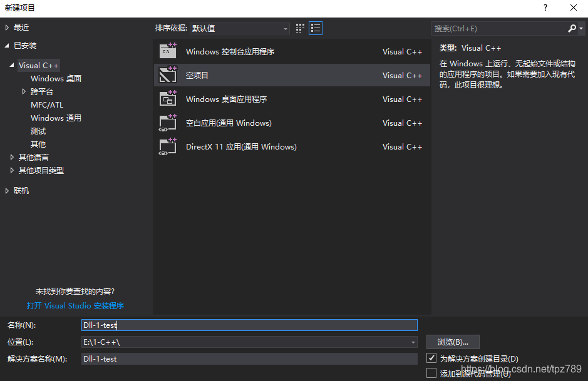Screen dimensions: 588x381
Task: Select MFC/ATL category
Action: click(x=47, y=105)
